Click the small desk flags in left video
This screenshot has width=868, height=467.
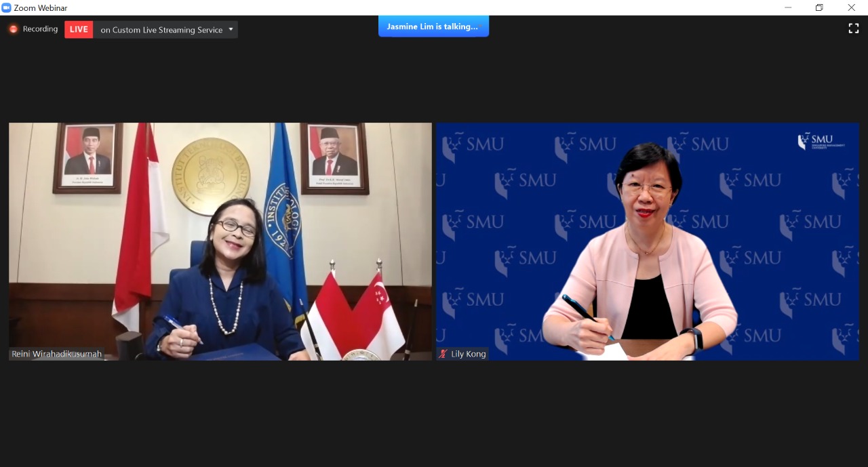[x=355, y=312]
